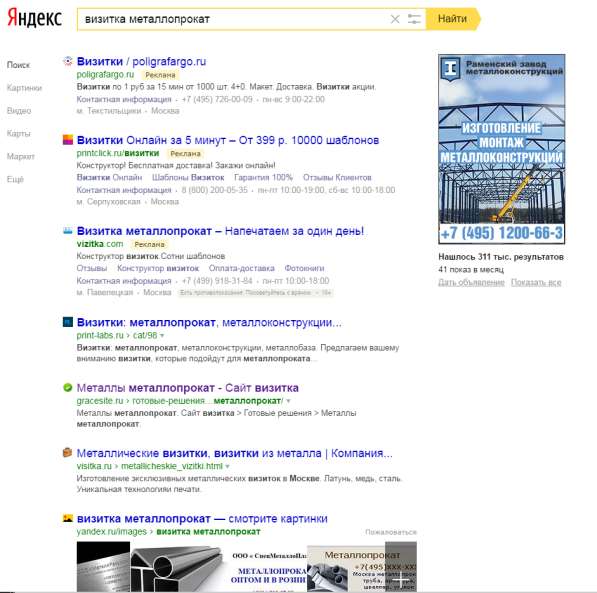The image size is (597, 593).
Task: Open Визитки Онлайн за 5 минут result
Action: [x=228, y=140]
